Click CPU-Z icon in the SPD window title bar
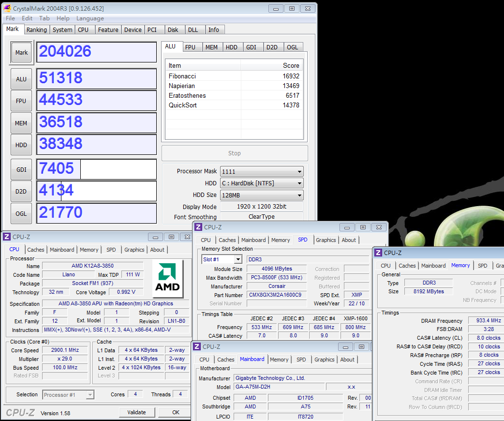Screen dimensions: 504x421 click(198, 227)
